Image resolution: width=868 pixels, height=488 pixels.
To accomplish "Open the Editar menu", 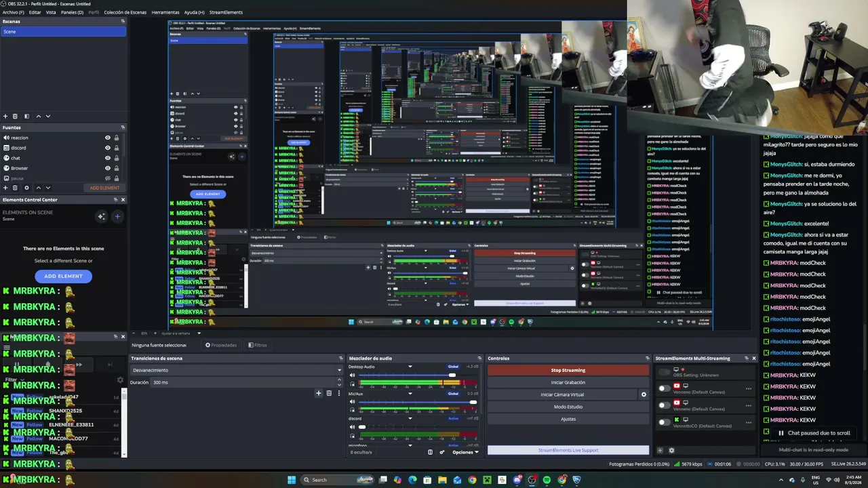I will 35,12.
